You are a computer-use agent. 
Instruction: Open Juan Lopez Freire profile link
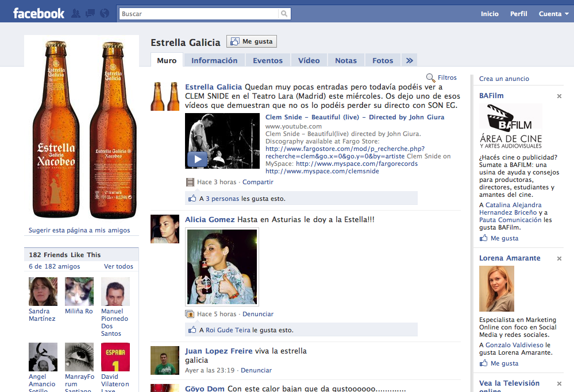218,351
